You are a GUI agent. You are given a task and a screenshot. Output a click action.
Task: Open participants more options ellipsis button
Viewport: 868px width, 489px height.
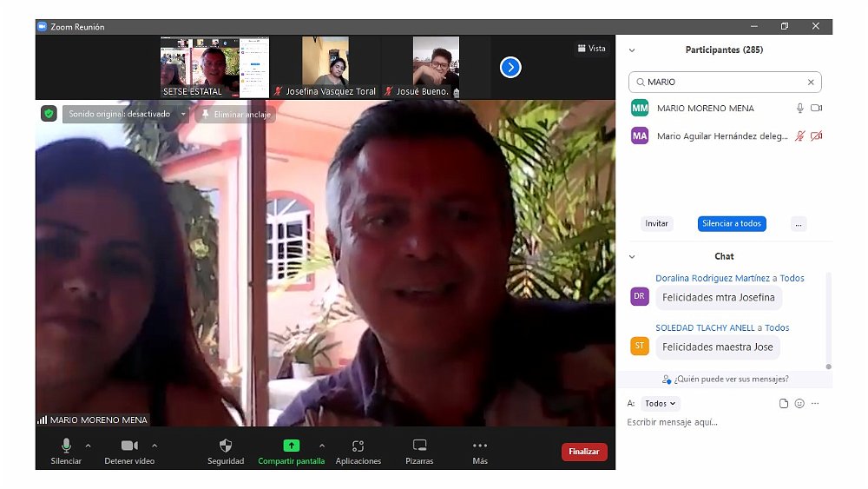tap(799, 224)
